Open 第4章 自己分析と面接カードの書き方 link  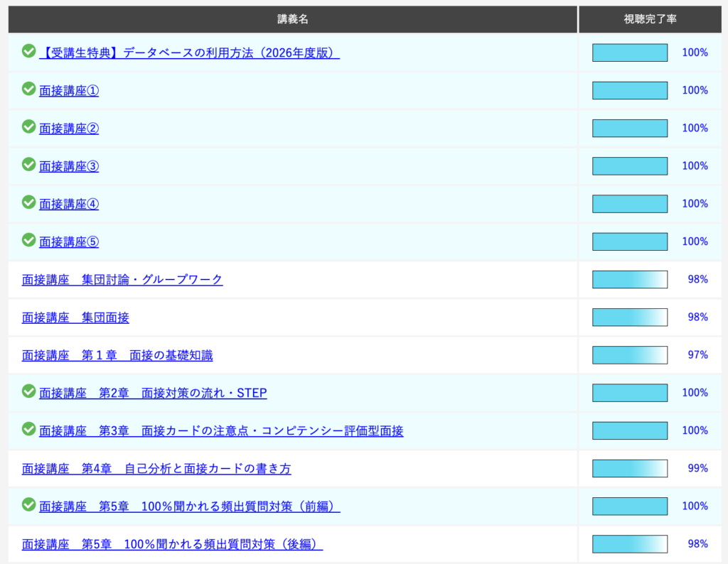click(x=156, y=469)
